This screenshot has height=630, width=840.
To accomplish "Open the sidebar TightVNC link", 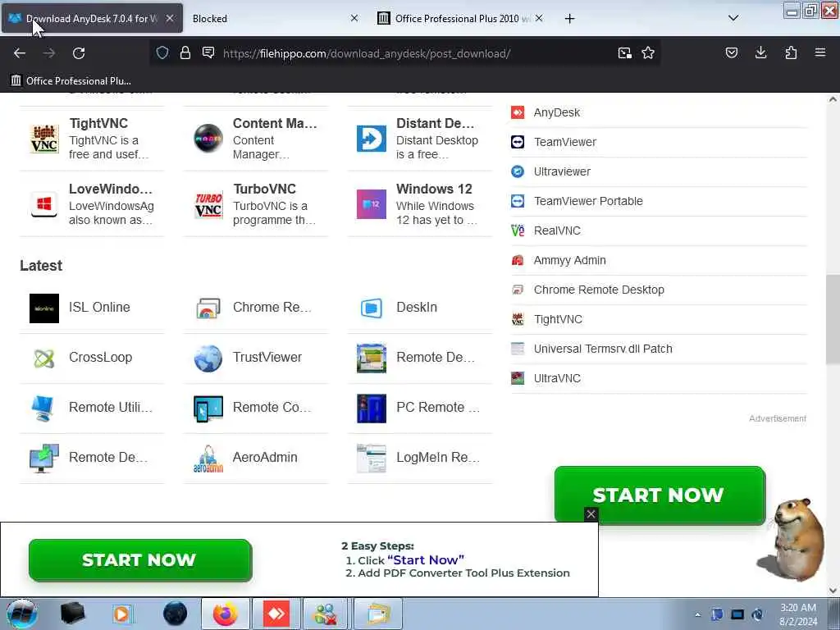I will click(x=558, y=319).
